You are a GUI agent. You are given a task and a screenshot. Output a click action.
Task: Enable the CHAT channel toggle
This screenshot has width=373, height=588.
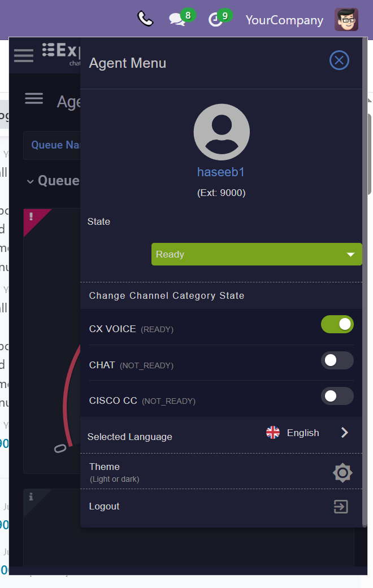click(x=337, y=360)
